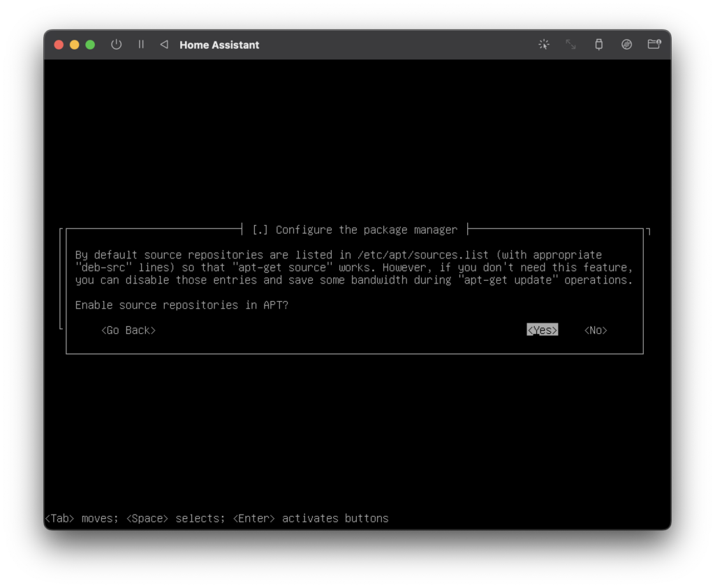The width and height of the screenshot is (715, 588).
Task: Click the 'Configure the package manager' heading
Action: 366,230
